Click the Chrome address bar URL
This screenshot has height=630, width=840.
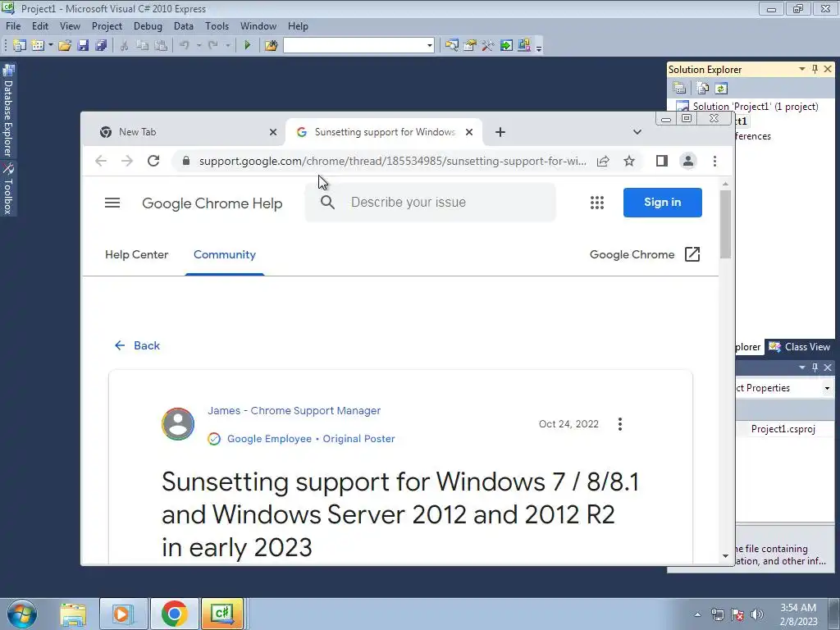click(x=392, y=162)
